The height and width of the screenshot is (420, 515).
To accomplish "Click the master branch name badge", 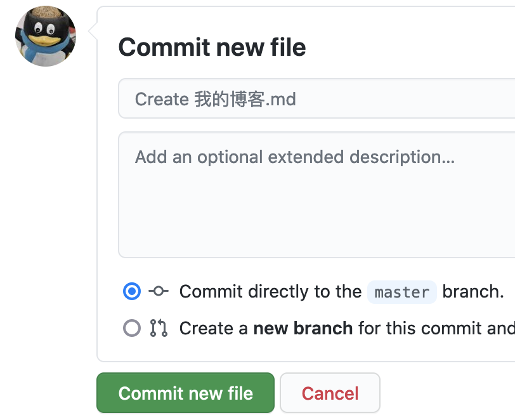I will click(402, 292).
